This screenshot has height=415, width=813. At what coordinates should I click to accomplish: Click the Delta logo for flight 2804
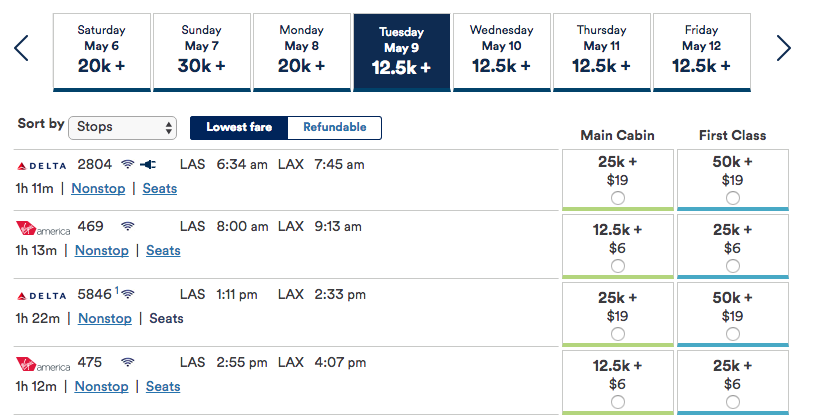(x=44, y=164)
